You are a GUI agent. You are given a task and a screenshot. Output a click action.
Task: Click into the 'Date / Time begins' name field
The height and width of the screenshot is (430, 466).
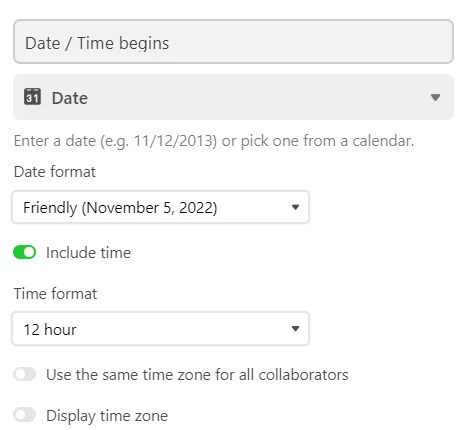[x=233, y=42]
